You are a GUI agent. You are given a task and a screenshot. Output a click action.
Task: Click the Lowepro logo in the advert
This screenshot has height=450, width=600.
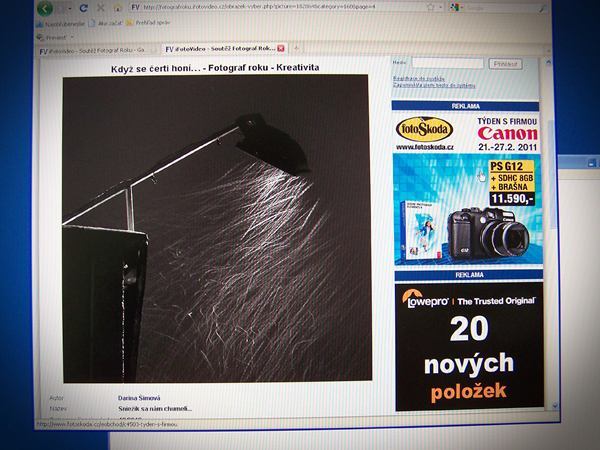pyautogui.click(x=425, y=299)
